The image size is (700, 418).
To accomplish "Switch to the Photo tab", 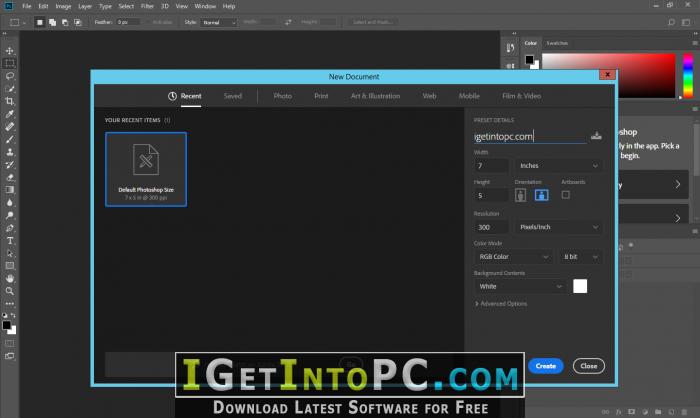I will click(x=283, y=96).
